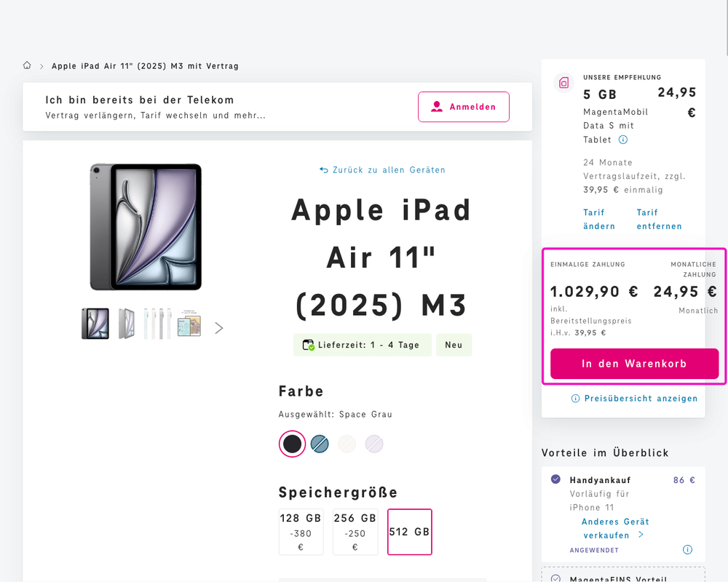This screenshot has width=728, height=582.
Task: Click the chevron after Anderes Gerät verkaufen
Action: click(641, 535)
